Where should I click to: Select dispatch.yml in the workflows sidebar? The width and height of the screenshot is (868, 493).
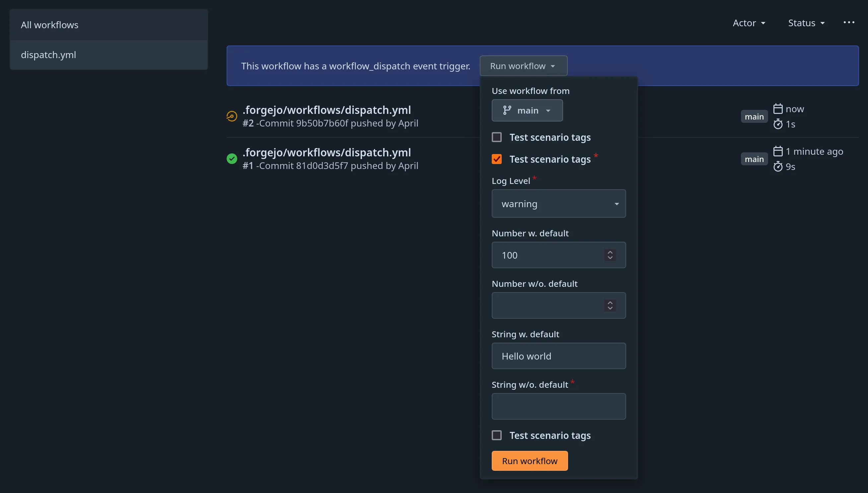coord(48,54)
